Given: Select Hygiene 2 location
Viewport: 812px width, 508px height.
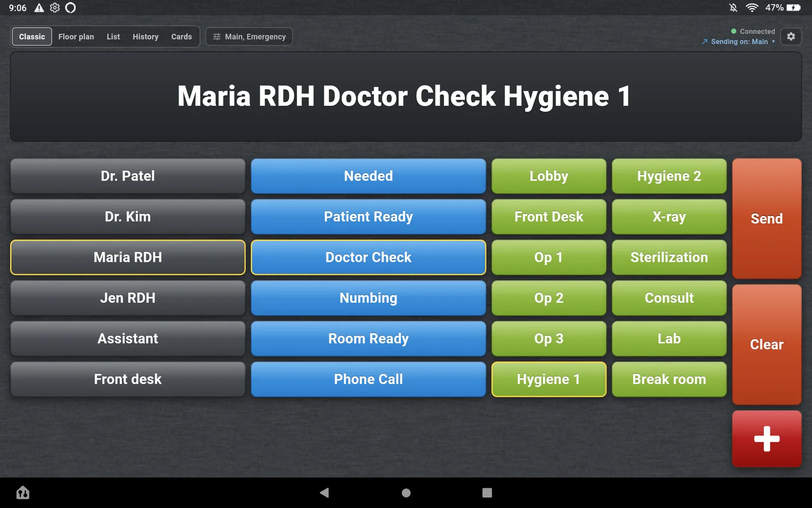Looking at the screenshot, I should click(669, 176).
